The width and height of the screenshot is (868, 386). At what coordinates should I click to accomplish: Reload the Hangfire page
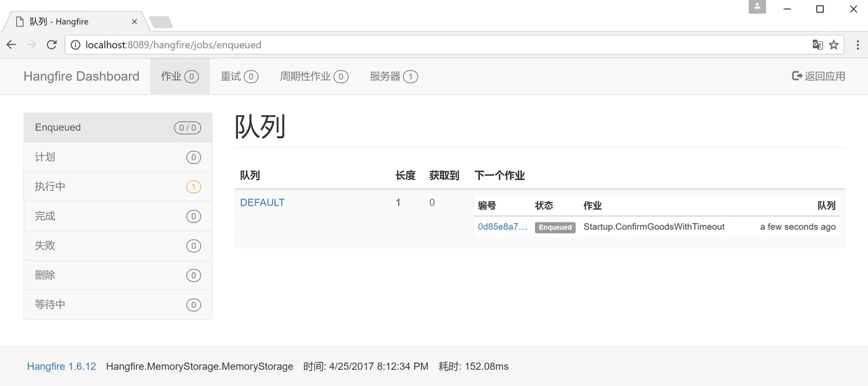52,45
